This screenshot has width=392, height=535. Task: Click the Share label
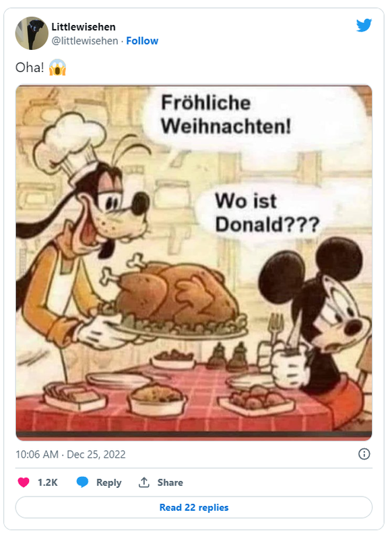pyautogui.click(x=170, y=482)
